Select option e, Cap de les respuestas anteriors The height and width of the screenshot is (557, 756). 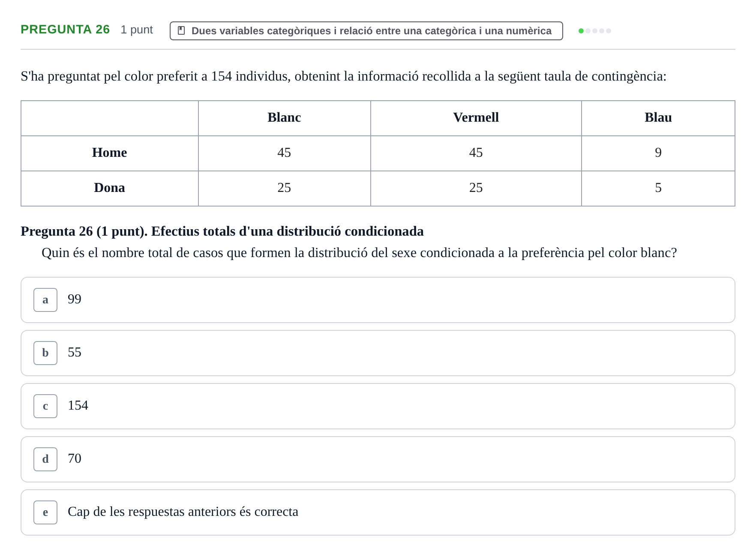pyautogui.click(x=378, y=512)
